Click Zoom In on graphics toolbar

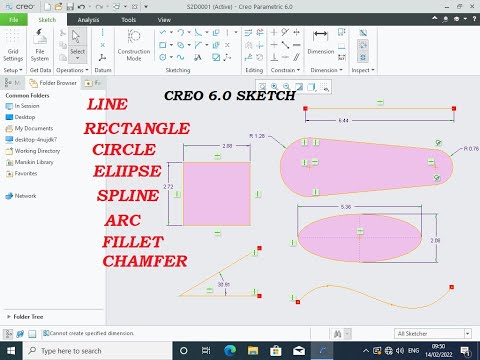coord(274,87)
